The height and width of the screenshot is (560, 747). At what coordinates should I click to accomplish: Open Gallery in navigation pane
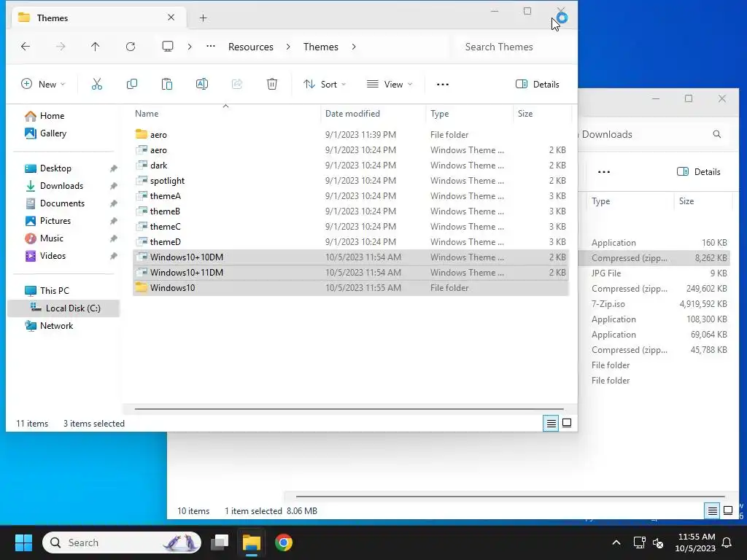click(x=53, y=133)
